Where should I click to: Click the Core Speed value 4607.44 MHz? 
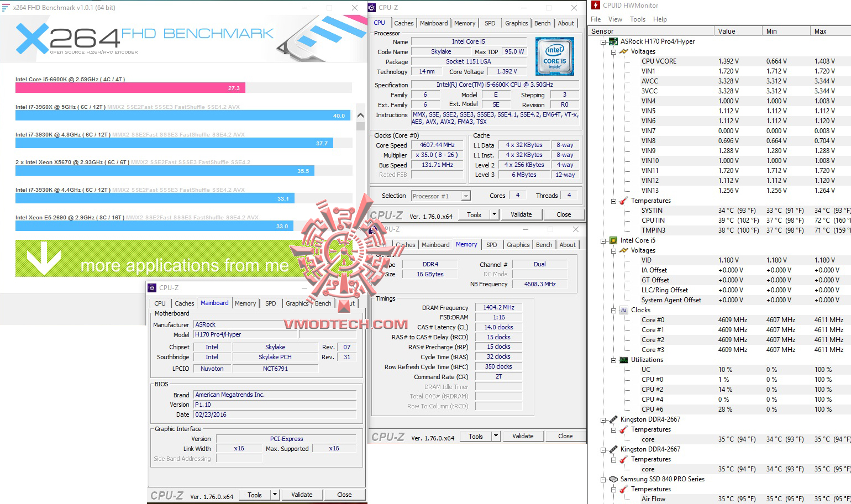[x=437, y=145]
